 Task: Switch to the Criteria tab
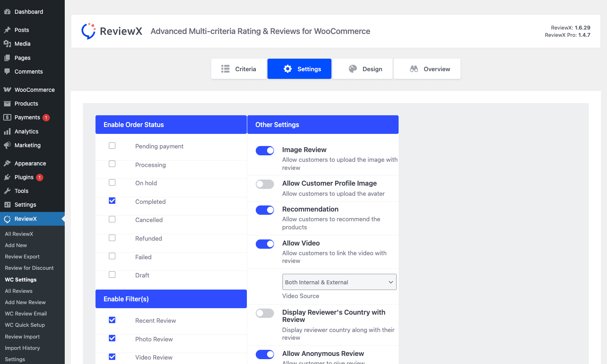[x=239, y=69]
